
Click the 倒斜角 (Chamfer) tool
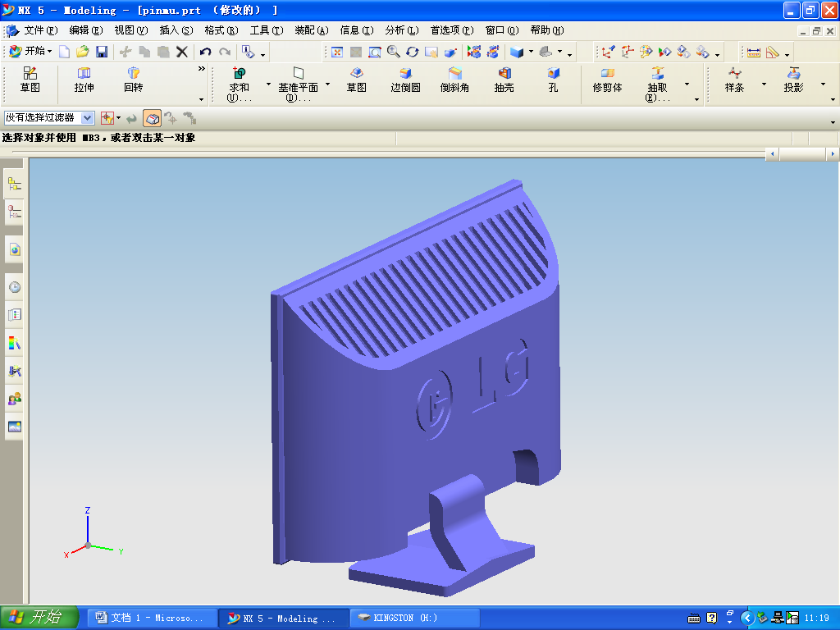(x=454, y=80)
